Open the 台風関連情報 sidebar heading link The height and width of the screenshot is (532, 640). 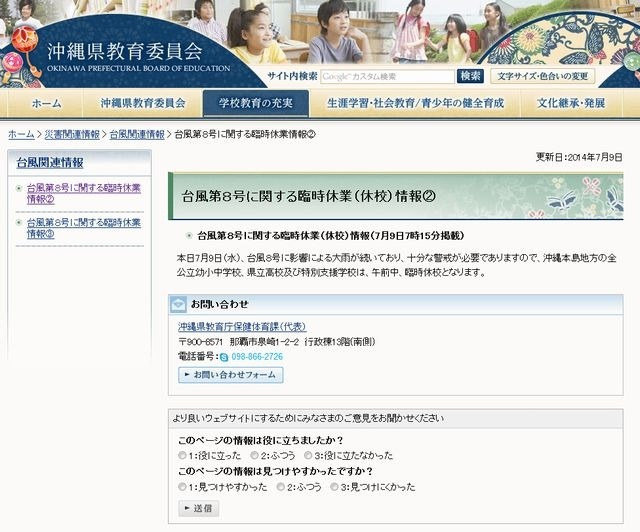point(50,163)
